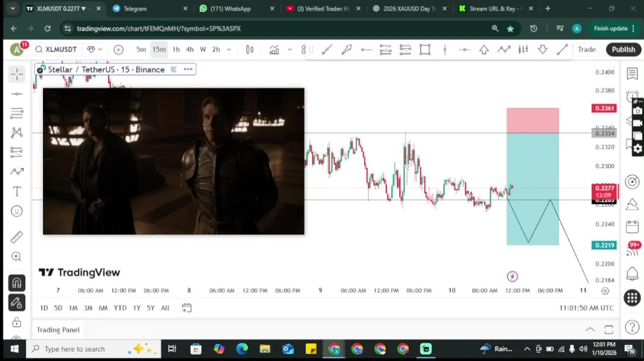Select the polyline path favorite tool
The image size is (644, 361).
pos(504,49)
